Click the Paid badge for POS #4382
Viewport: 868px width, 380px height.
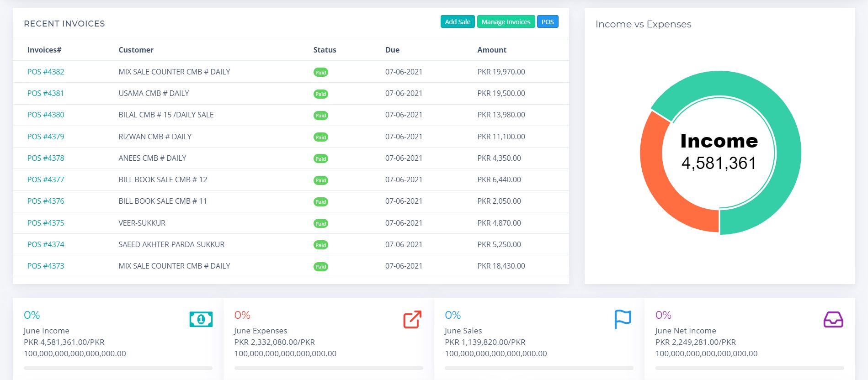pyautogui.click(x=320, y=72)
